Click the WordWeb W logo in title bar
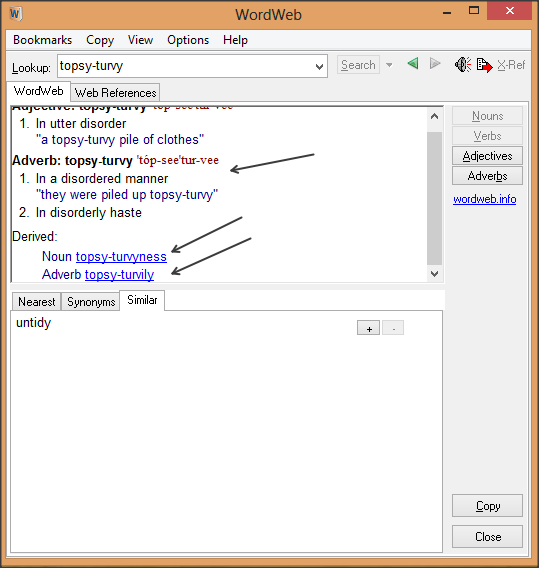This screenshot has width=539, height=568. (16, 14)
